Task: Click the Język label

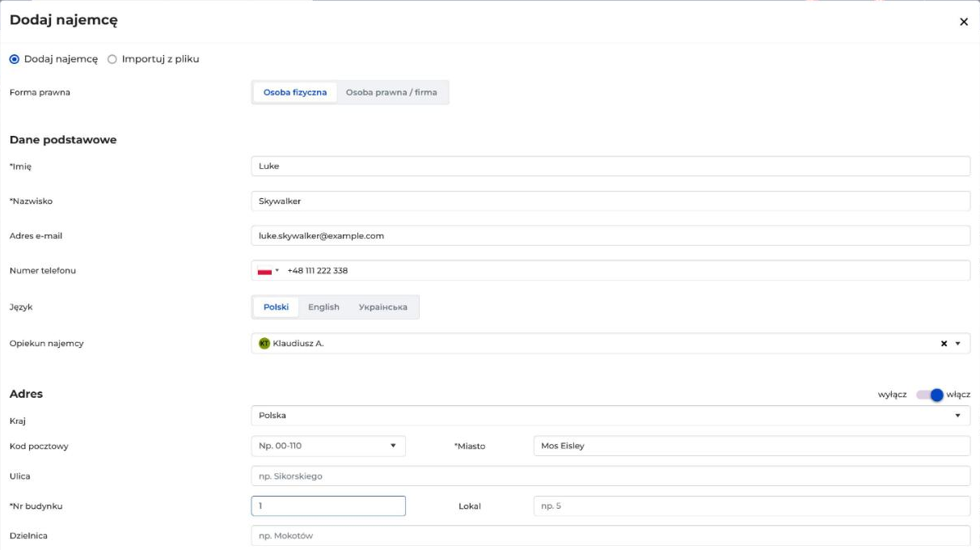Action: pos(21,307)
